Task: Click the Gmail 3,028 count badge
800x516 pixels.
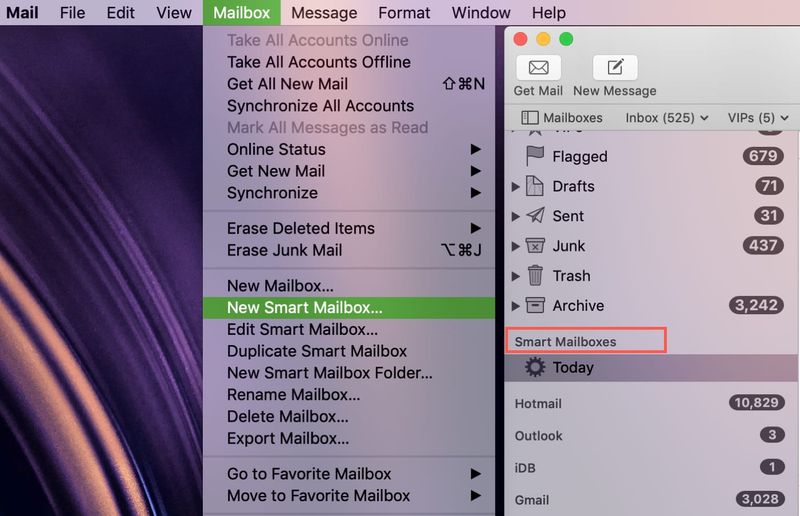Action: click(760, 499)
